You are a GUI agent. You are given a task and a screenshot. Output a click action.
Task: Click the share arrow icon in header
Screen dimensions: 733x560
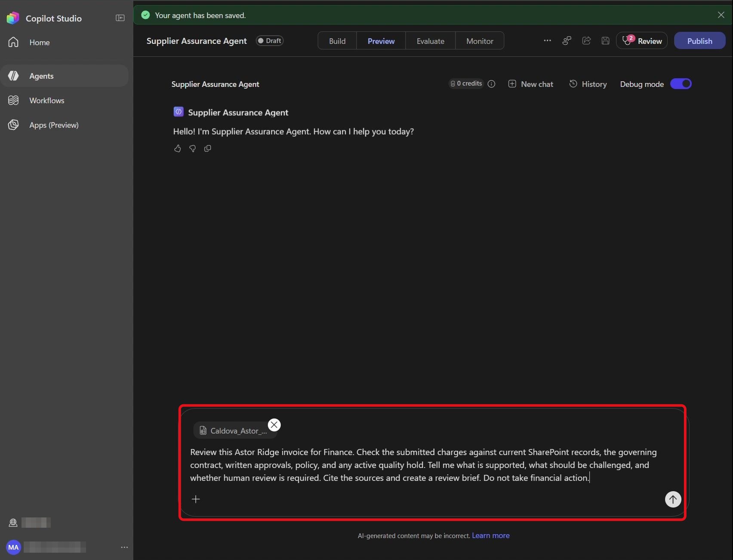pyautogui.click(x=586, y=40)
